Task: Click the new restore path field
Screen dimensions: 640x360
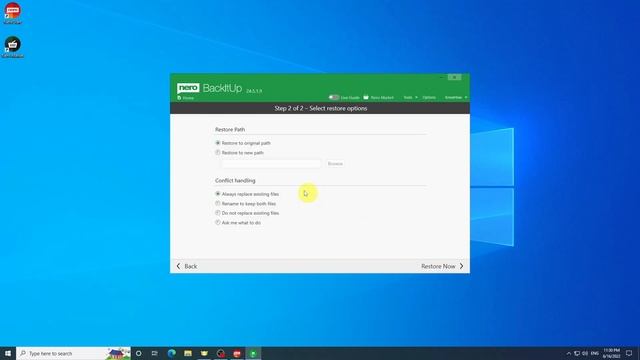Action: pos(271,164)
